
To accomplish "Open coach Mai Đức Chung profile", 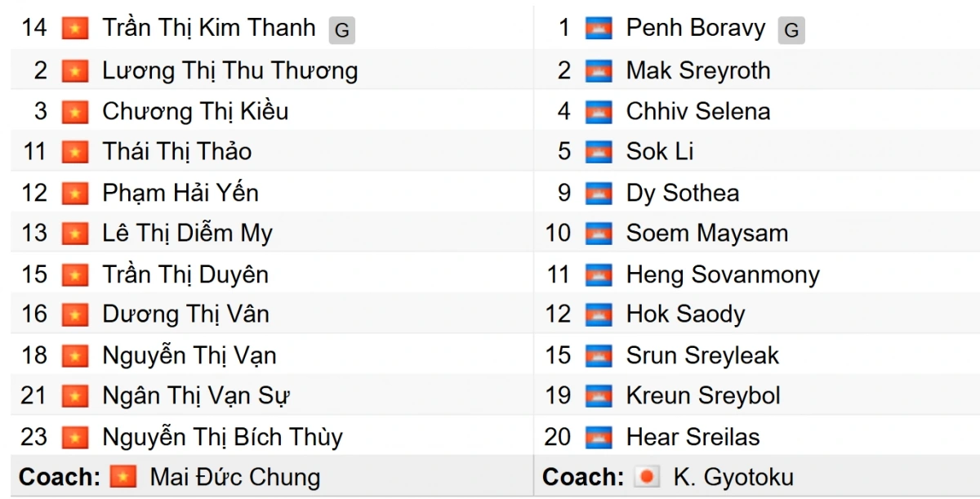I will (235, 477).
